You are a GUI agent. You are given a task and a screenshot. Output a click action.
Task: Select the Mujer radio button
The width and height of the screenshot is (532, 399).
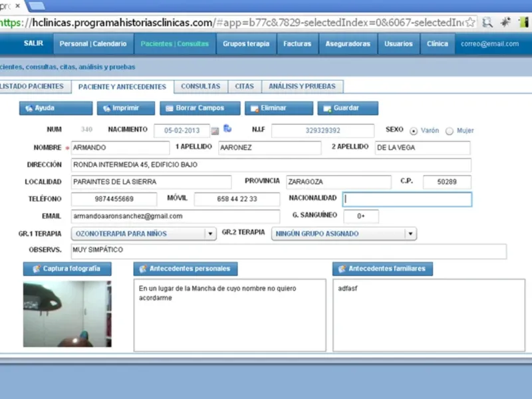(450, 131)
